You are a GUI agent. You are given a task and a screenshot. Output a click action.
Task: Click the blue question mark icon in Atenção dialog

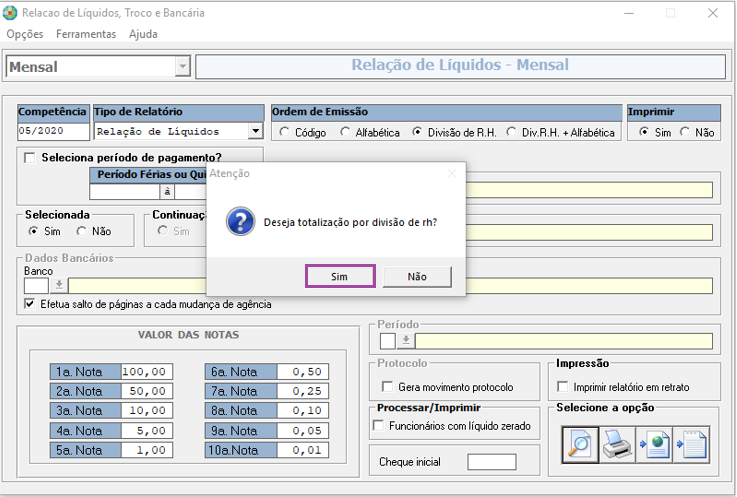coord(240,221)
